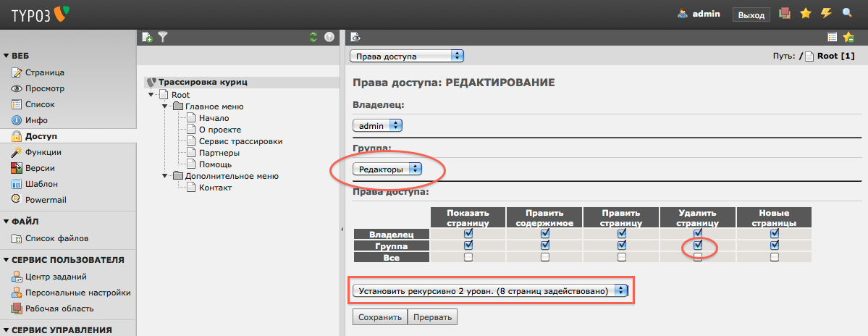Image resolution: width=868 pixels, height=336 pixels.
Task: Click the 'Сохранить' button
Action: [379, 317]
